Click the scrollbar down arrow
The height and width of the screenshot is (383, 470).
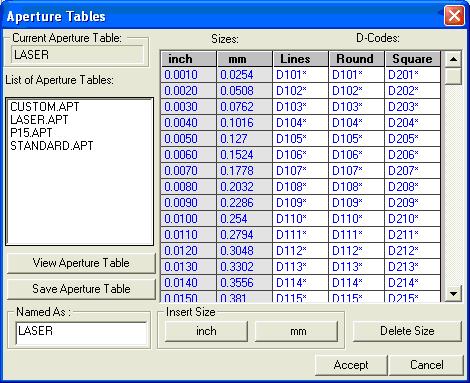click(x=453, y=294)
